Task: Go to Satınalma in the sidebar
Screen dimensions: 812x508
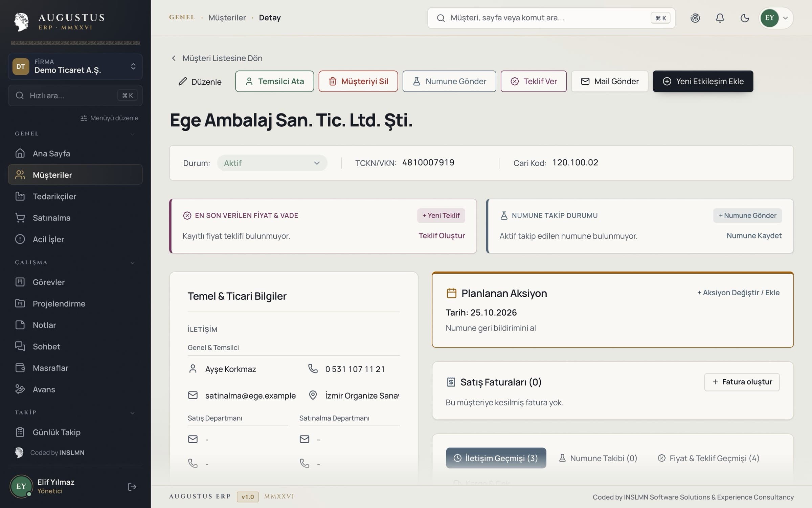Action: (x=75, y=218)
